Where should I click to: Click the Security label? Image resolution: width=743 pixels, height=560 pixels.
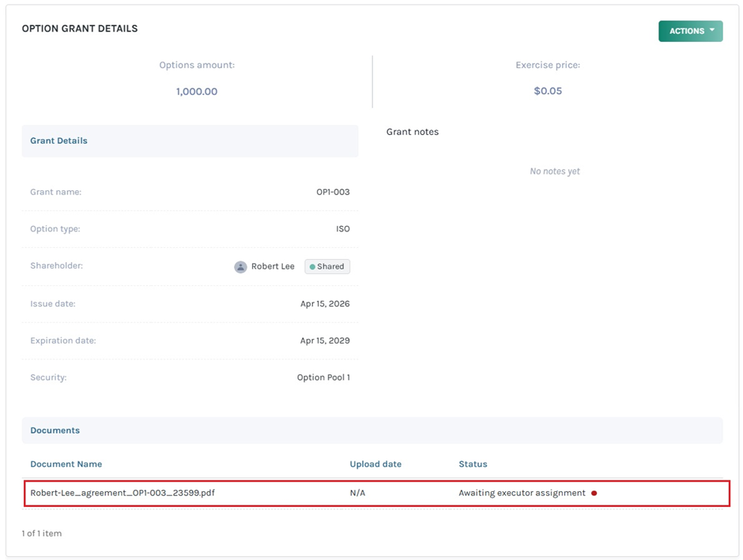click(48, 378)
